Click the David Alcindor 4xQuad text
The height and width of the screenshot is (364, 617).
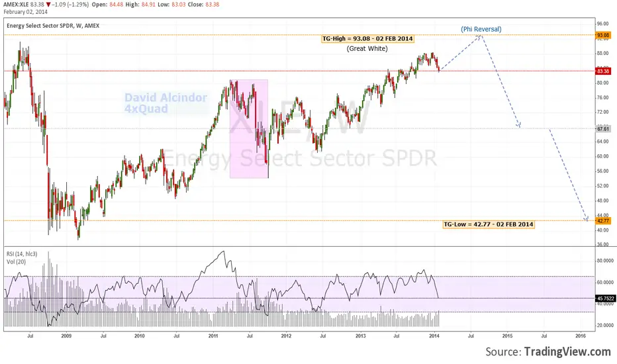pyautogui.click(x=166, y=103)
